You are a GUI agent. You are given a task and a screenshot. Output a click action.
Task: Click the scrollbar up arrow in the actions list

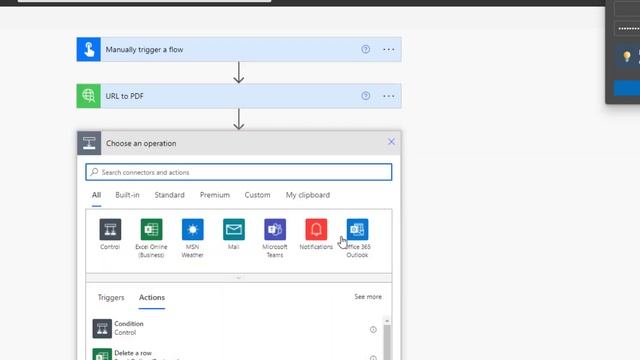(x=387, y=321)
